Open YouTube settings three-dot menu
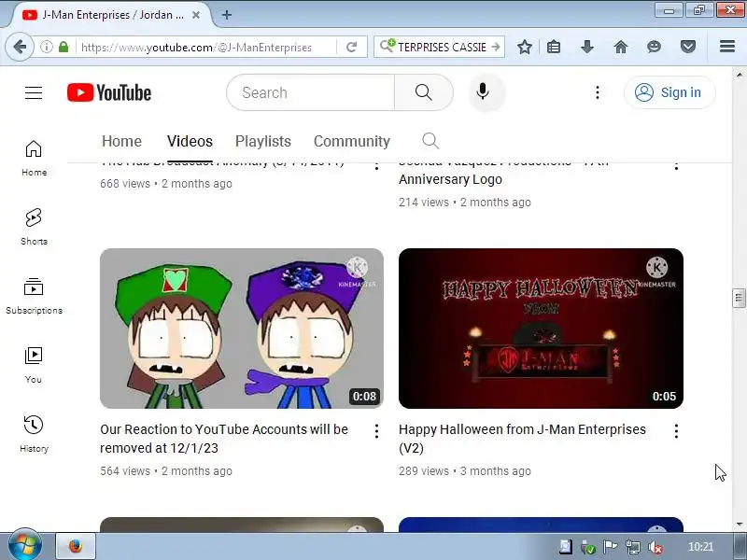This screenshot has height=560, width=747. (598, 92)
